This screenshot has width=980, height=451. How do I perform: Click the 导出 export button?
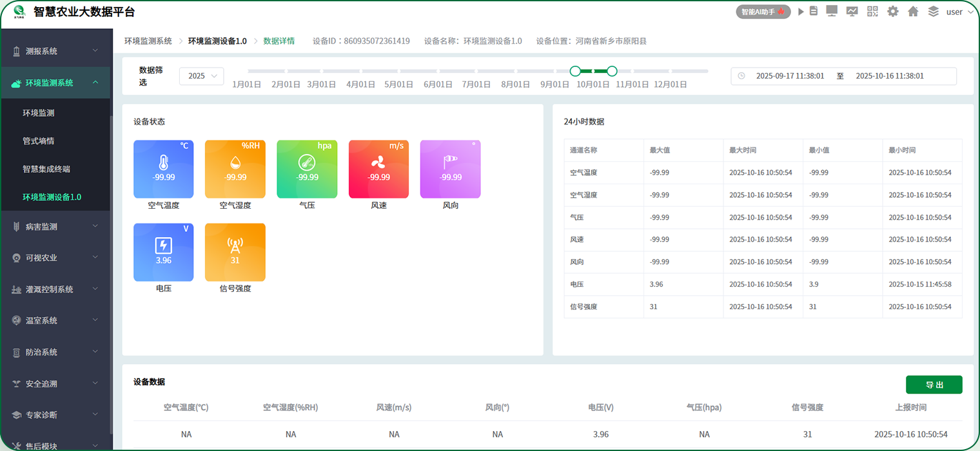(934, 384)
